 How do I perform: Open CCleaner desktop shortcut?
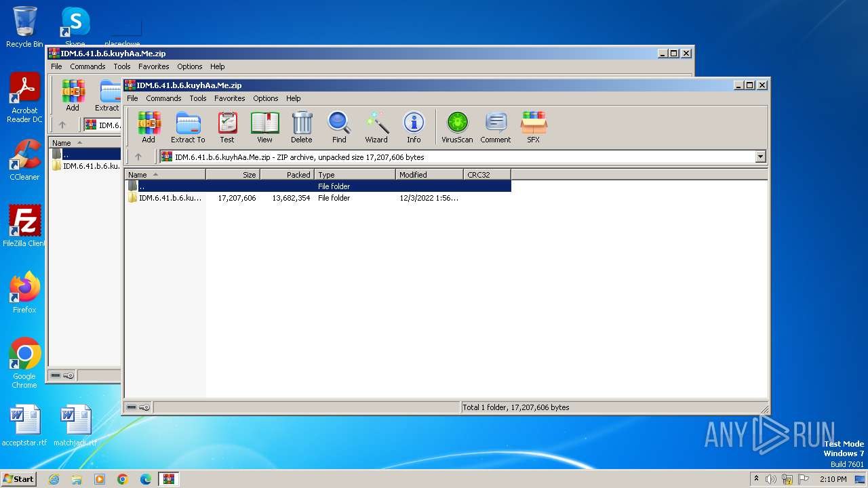24,160
